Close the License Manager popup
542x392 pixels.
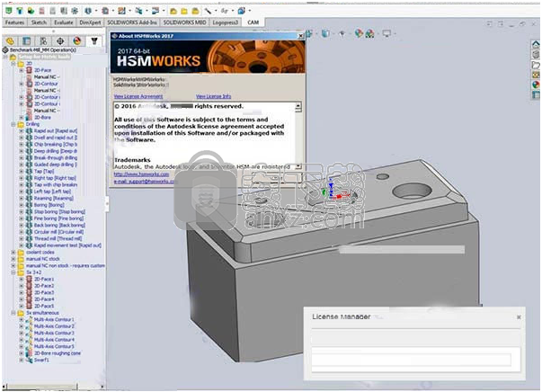[x=519, y=317]
